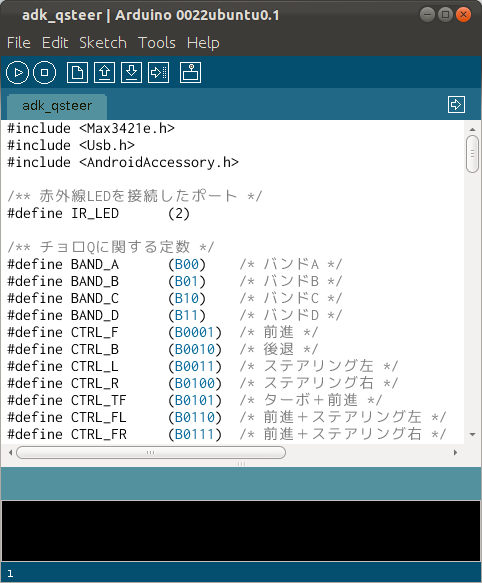Screen dimensions: 482x583
Task: Click the Stop toolbar button
Action: click(45, 73)
